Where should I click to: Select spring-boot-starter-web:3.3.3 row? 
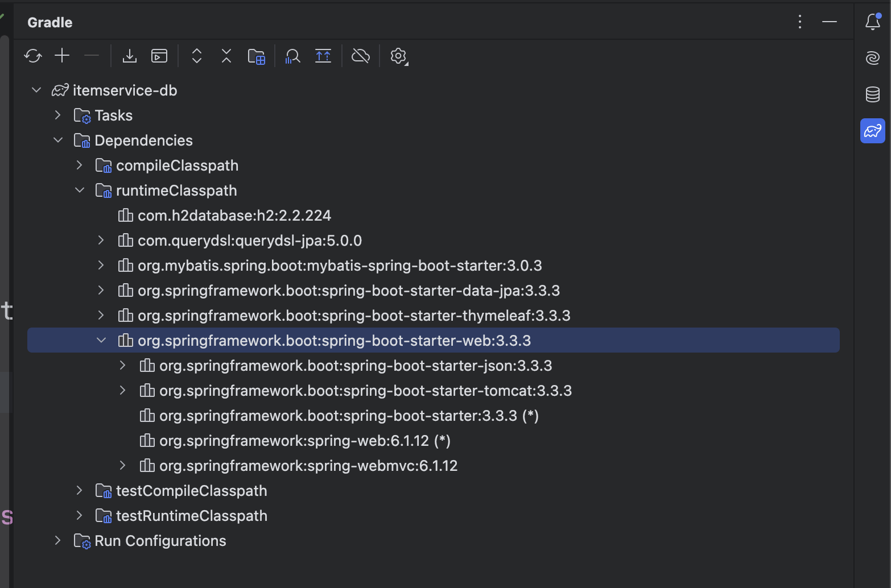pos(434,340)
